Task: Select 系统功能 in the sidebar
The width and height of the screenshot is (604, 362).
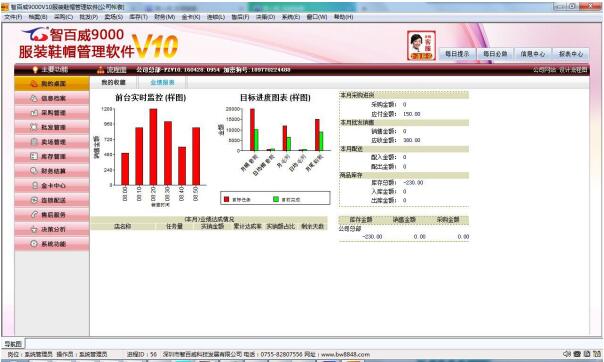Action: click(52, 244)
